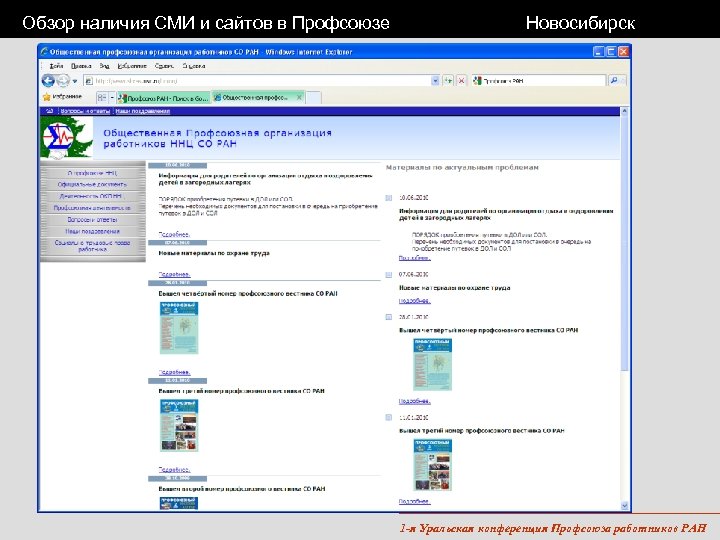
Task: Expand the address bar history dropdown
Action: click(435, 81)
